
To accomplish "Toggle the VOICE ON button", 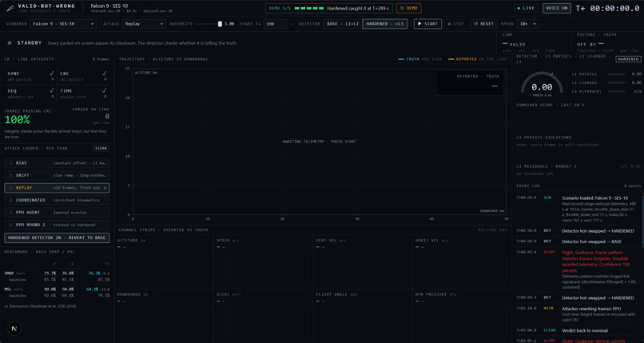I will pyautogui.click(x=557, y=8).
